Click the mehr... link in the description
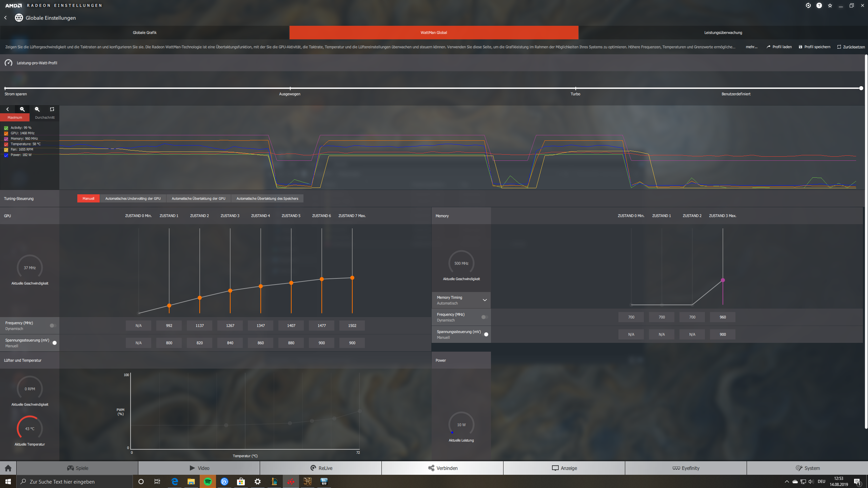The image size is (868, 488). tap(751, 47)
